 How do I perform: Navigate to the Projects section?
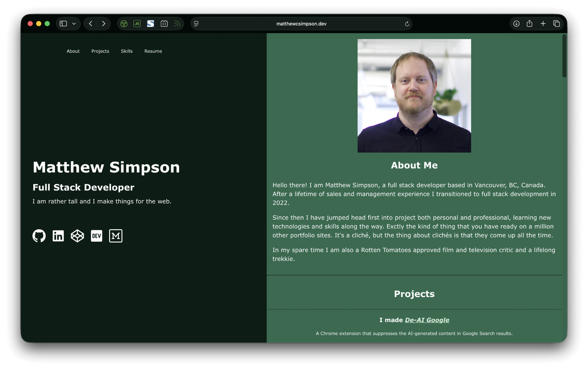100,51
